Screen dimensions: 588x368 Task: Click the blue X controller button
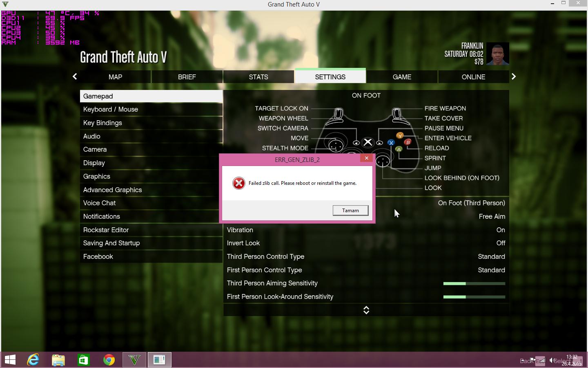click(391, 143)
